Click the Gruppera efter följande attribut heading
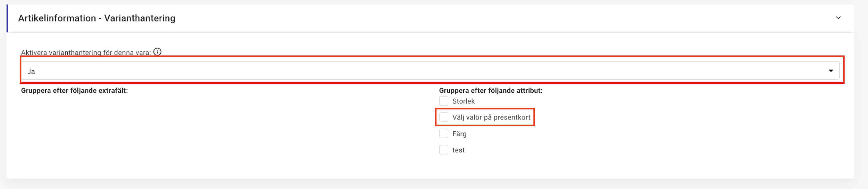 click(x=491, y=91)
